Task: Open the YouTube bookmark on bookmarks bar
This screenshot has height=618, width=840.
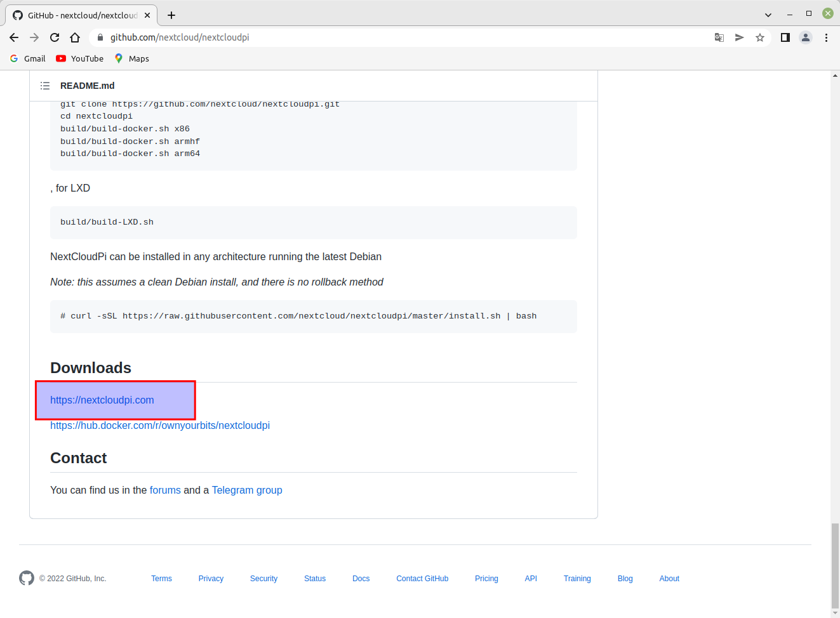Action: 79,58
